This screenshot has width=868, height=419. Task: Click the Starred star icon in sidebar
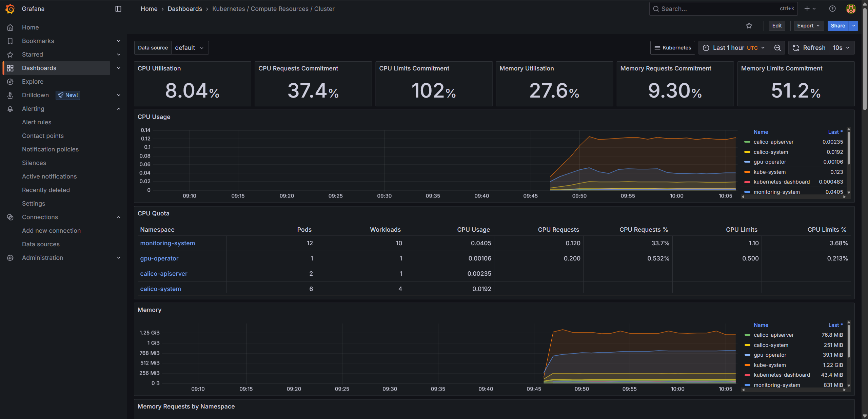tap(10, 55)
